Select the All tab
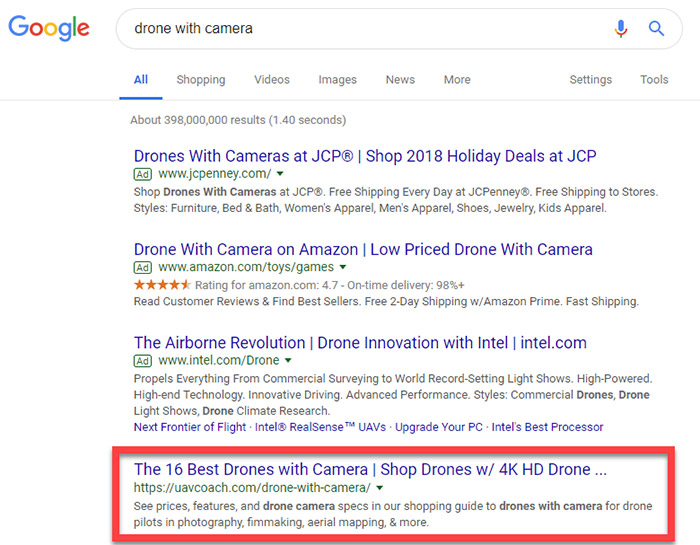 pos(141,79)
